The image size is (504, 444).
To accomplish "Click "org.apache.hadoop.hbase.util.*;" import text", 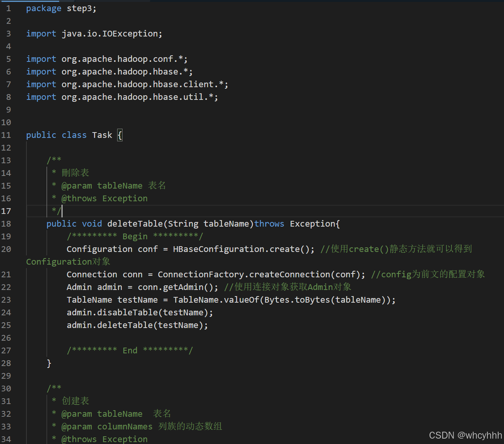I will [x=140, y=97].
